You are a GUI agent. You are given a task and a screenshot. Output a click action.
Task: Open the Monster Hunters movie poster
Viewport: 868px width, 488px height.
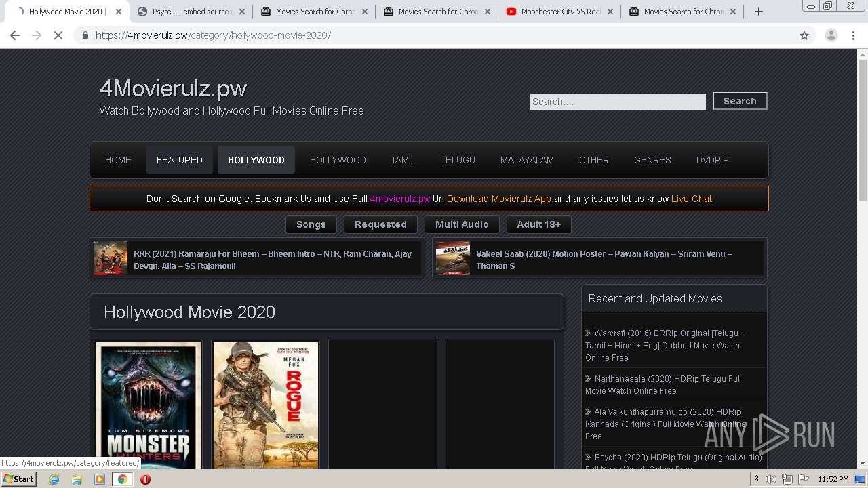[148, 405]
